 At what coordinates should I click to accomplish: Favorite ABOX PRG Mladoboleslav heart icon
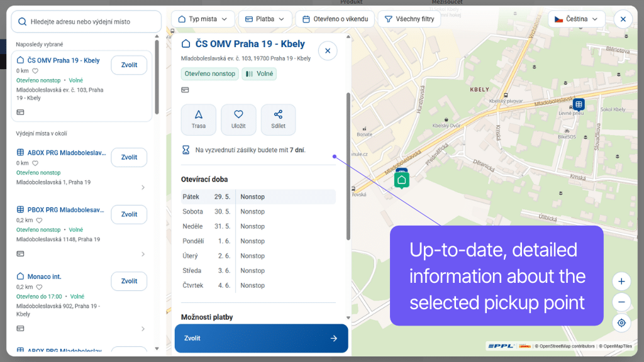pyautogui.click(x=35, y=163)
